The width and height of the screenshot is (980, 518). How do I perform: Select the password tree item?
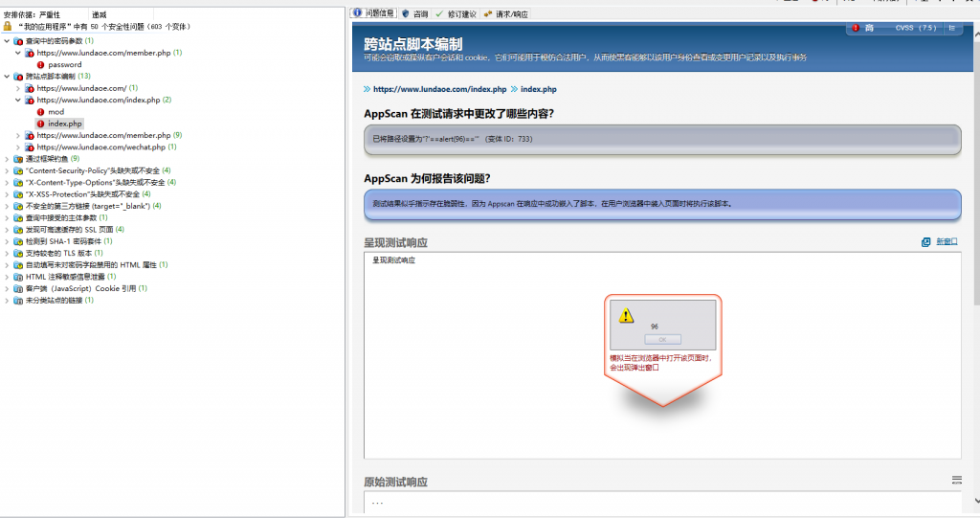coord(64,65)
